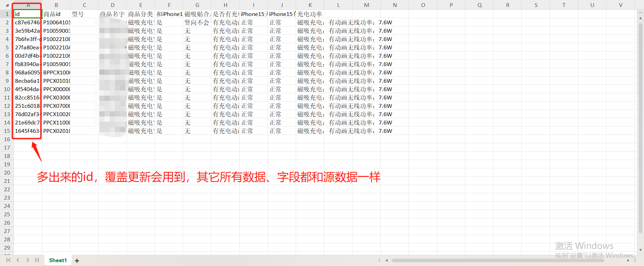
Task: Select cell 'BPPCX100' in column B
Action: point(56,72)
